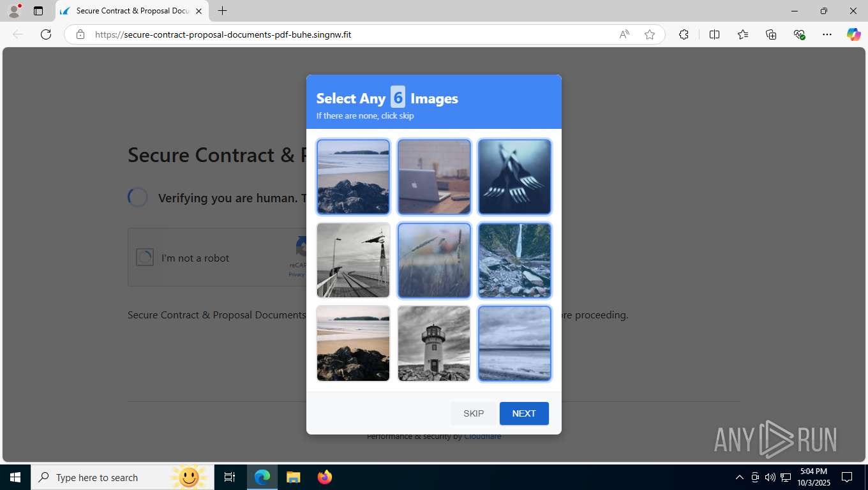Click the reCAPTCHA Privacy link
The height and width of the screenshot is (490, 868).
point(297,274)
